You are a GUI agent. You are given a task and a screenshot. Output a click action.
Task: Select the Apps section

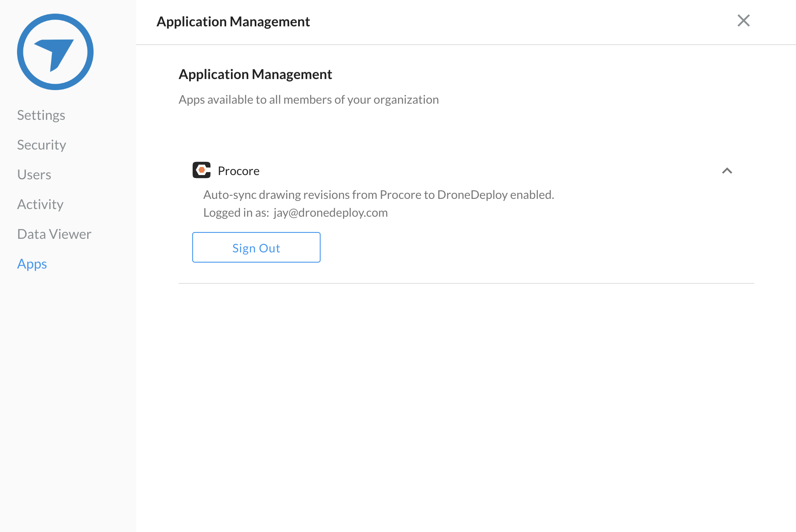point(32,264)
